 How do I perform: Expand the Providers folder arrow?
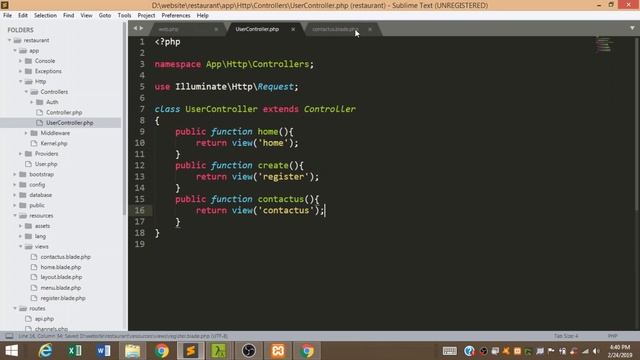[x=20, y=154]
